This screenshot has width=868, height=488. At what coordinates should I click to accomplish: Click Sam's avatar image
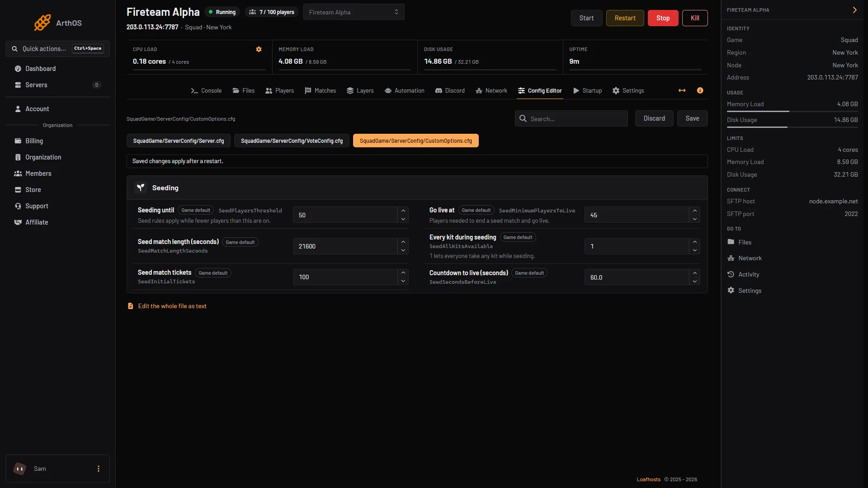(x=20, y=469)
